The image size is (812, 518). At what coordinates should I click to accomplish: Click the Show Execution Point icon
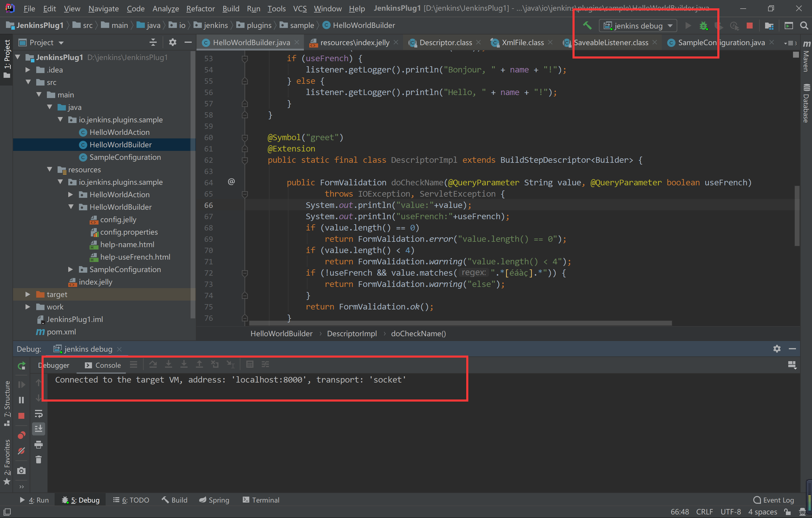pyautogui.click(x=134, y=364)
